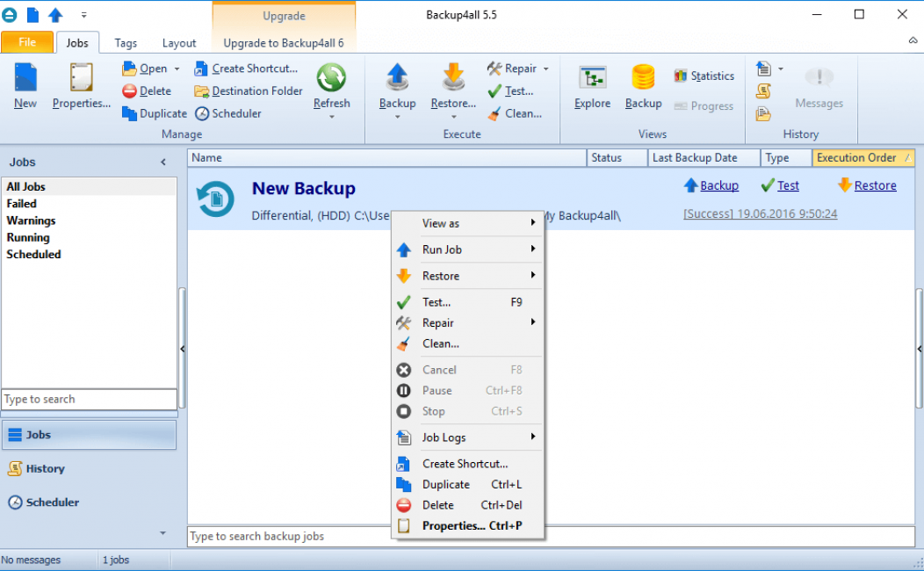This screenshot has width=924, height=571.
Task: Click Duplicate in the Manage group
Action: click(x=155, y=113)
